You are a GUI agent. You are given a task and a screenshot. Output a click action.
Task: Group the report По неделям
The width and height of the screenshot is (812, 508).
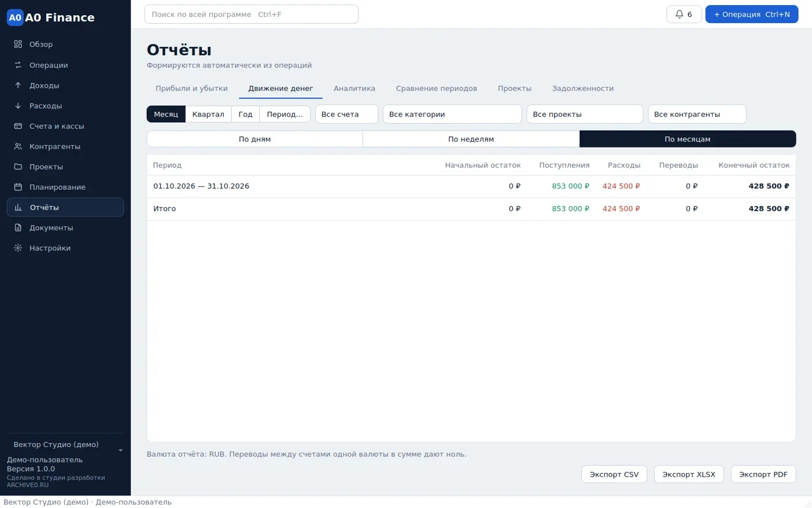point(471,139)
